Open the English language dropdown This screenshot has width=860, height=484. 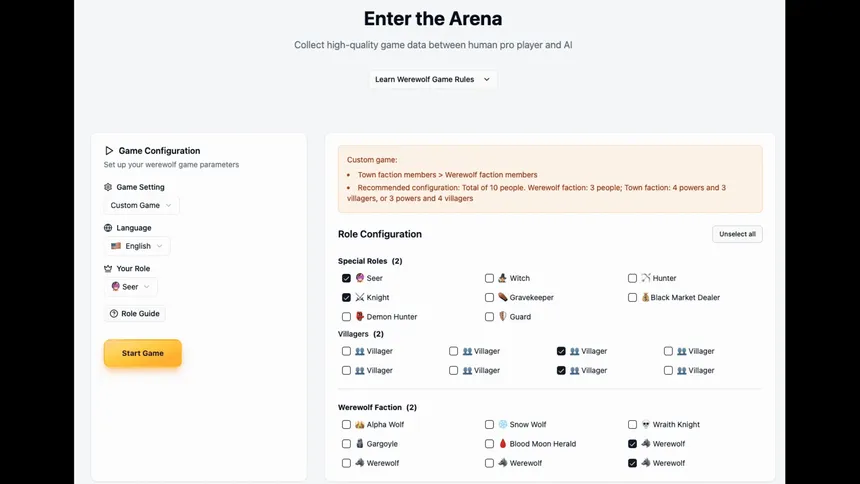(137, 246)
